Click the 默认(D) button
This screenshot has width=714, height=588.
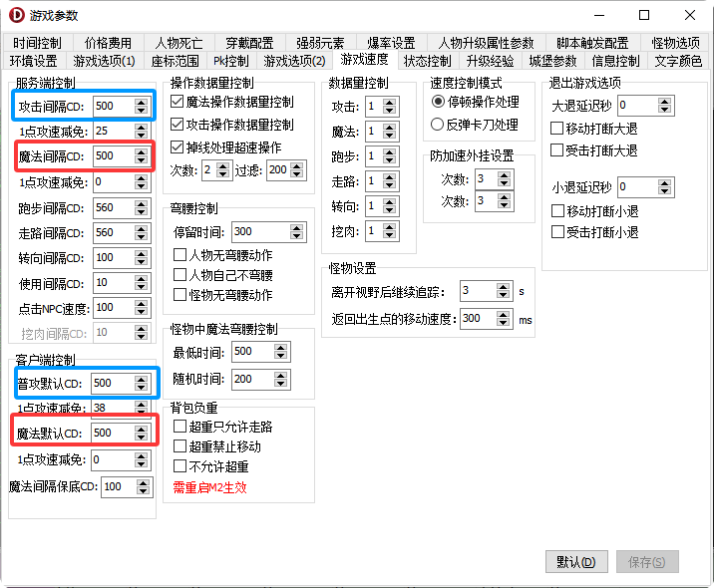click(x=576, y=562)
